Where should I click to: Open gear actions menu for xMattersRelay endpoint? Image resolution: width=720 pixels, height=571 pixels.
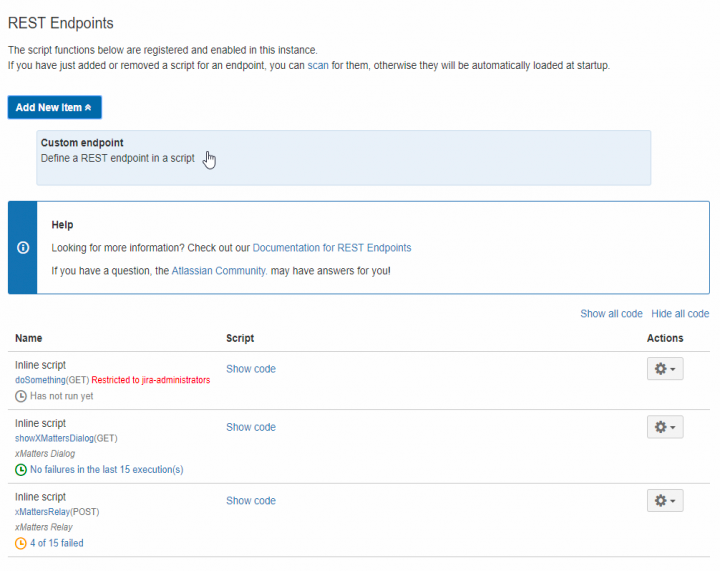(x=665, y=500)
